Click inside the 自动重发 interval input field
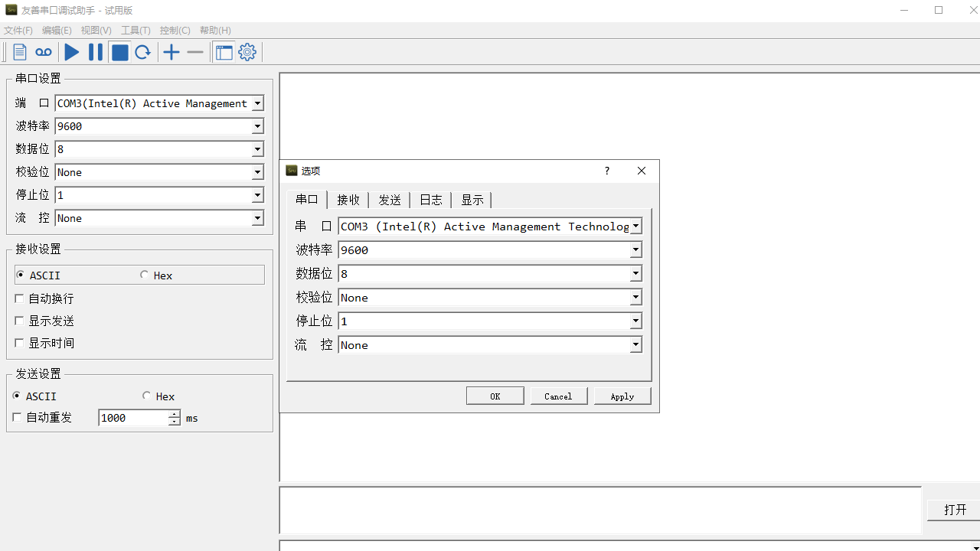The image size is (980, 551). [132, 418]
